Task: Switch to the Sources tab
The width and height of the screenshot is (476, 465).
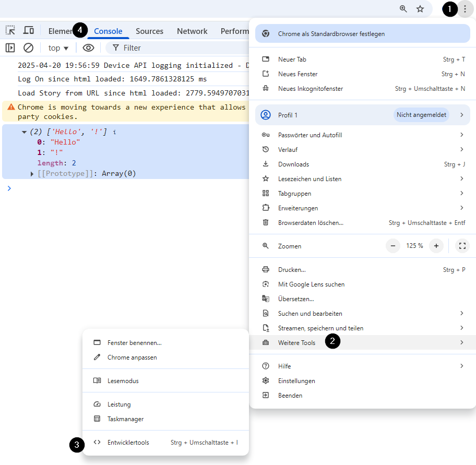Action: (149, 31)
